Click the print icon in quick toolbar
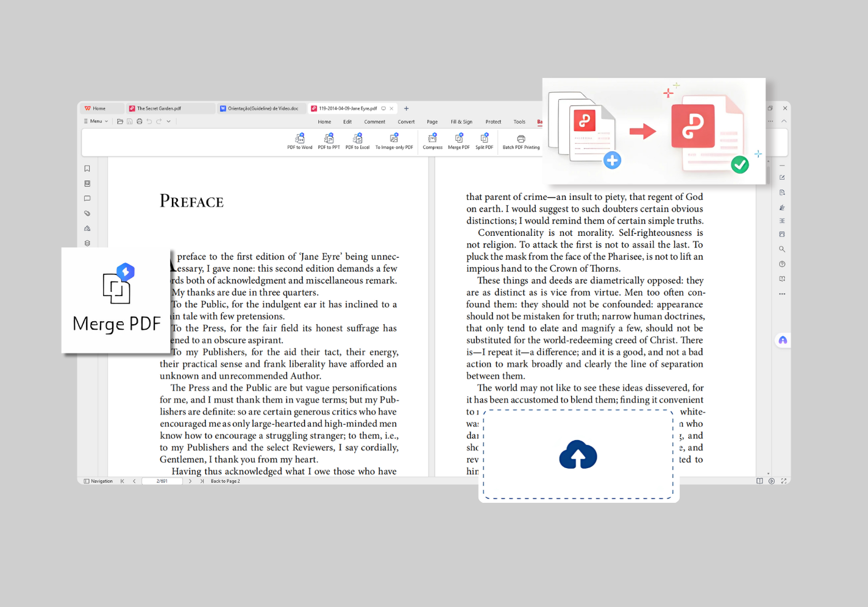This screenshot has width=868, height=607. tap(140, 121)
